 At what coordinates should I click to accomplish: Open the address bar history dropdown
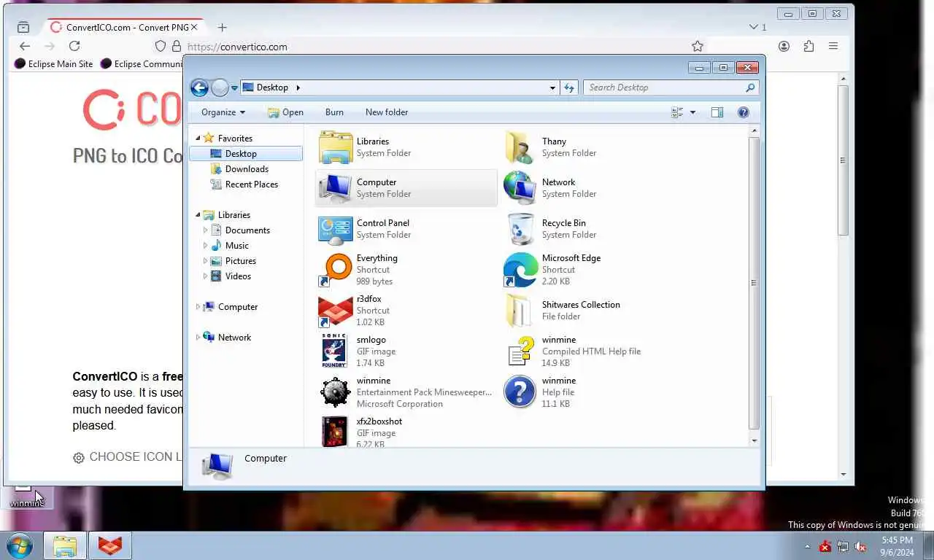[x=552, y=87]
